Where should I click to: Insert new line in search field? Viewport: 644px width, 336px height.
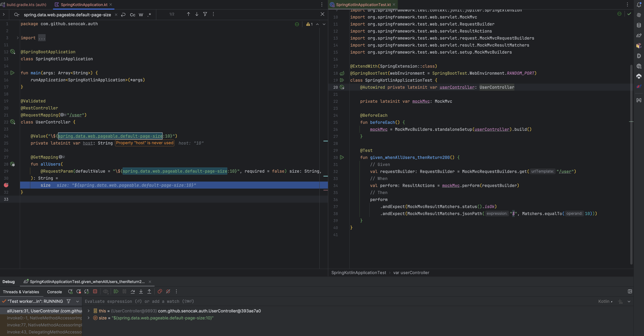click(x=123, y=15)
